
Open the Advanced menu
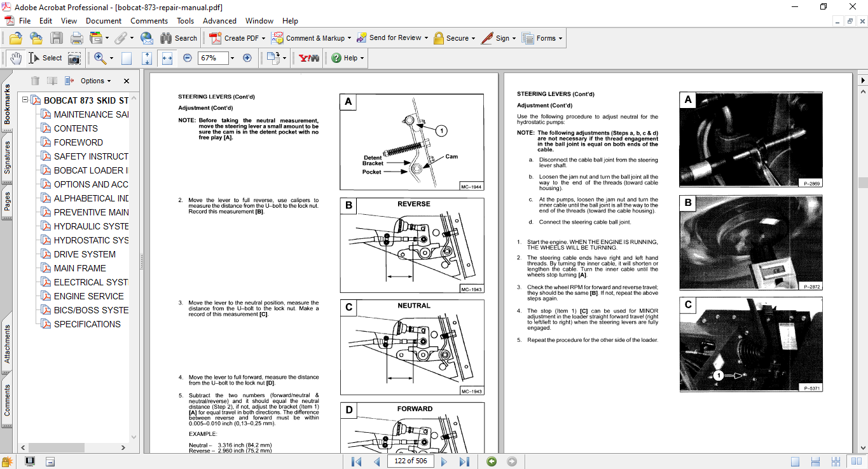tap(219, 21)
